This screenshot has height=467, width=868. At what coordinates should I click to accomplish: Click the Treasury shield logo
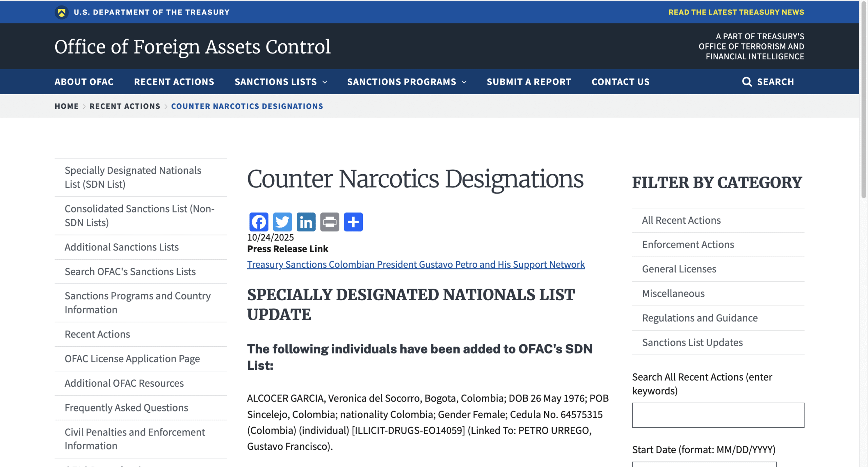[61, 12]
